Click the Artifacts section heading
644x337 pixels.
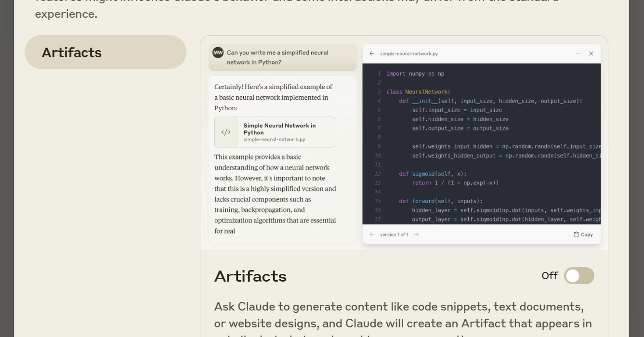click(250, 276)
